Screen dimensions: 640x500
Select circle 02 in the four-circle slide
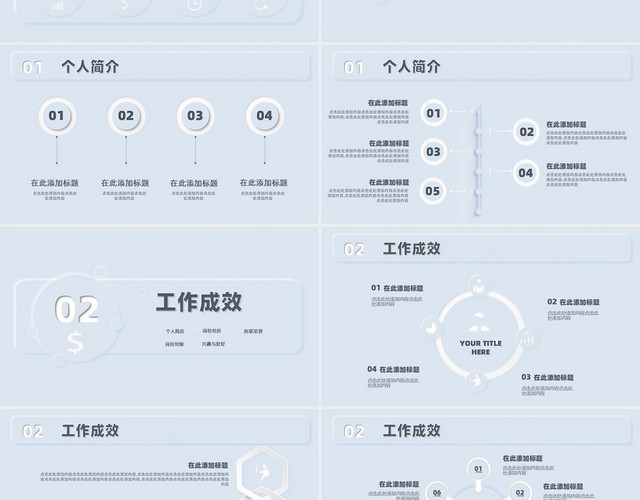(126, 116)
